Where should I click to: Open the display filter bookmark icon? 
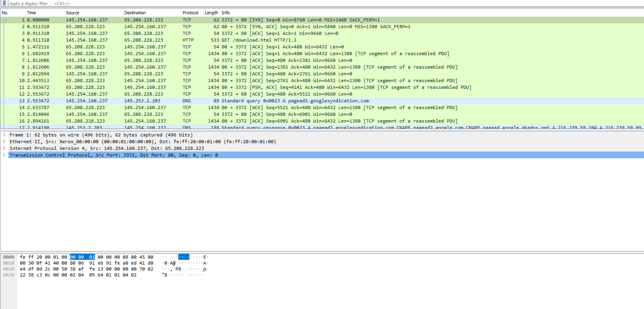pos(4,3)
